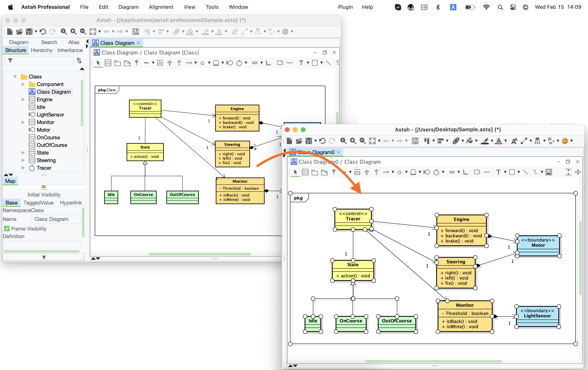The width and height of the screenshot is (588, 370).
Task: Click the Undo icon in front window toolbar
Action: (x=322, y=141)
